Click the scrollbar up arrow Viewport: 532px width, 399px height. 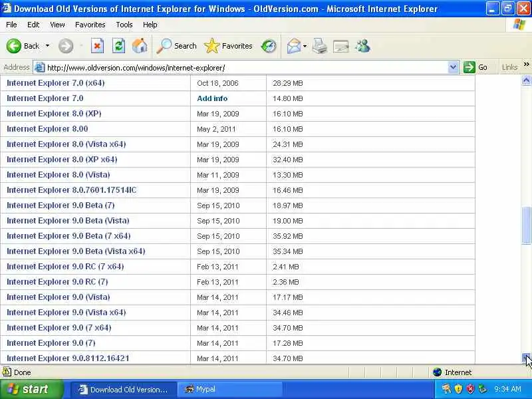(526, 80)
